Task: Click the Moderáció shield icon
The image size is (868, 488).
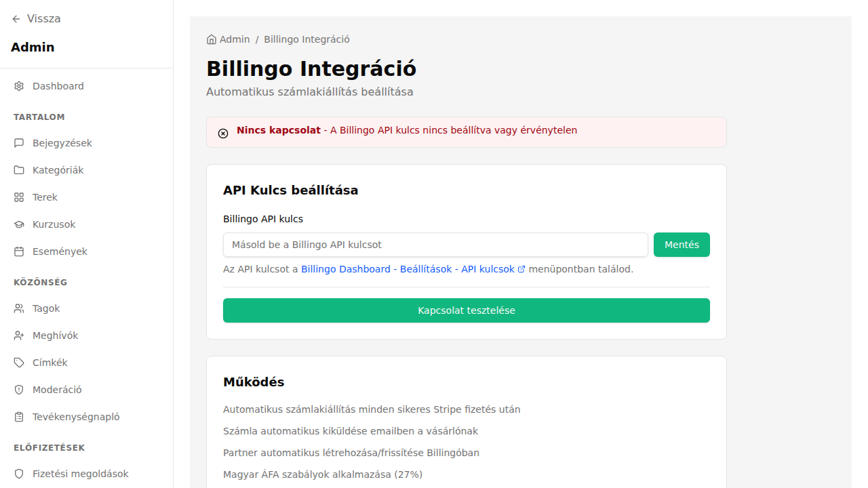Action: [x=18, y=390]
